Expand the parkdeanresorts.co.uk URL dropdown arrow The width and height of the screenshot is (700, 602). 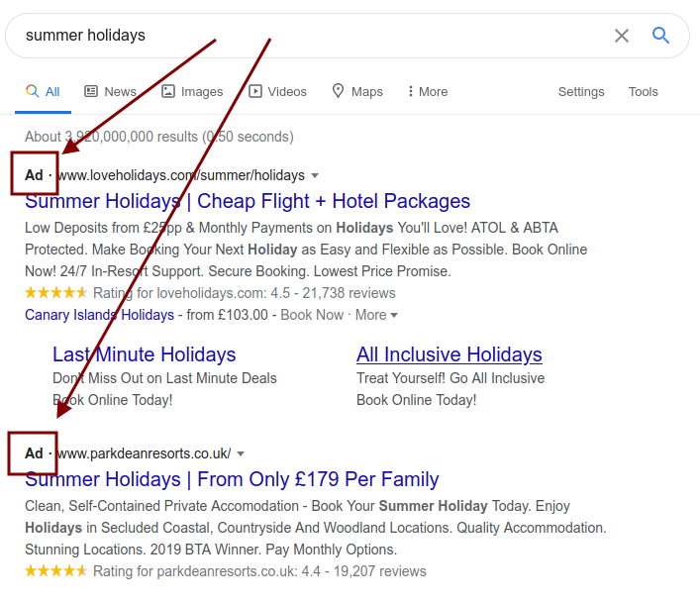[241, 453]
